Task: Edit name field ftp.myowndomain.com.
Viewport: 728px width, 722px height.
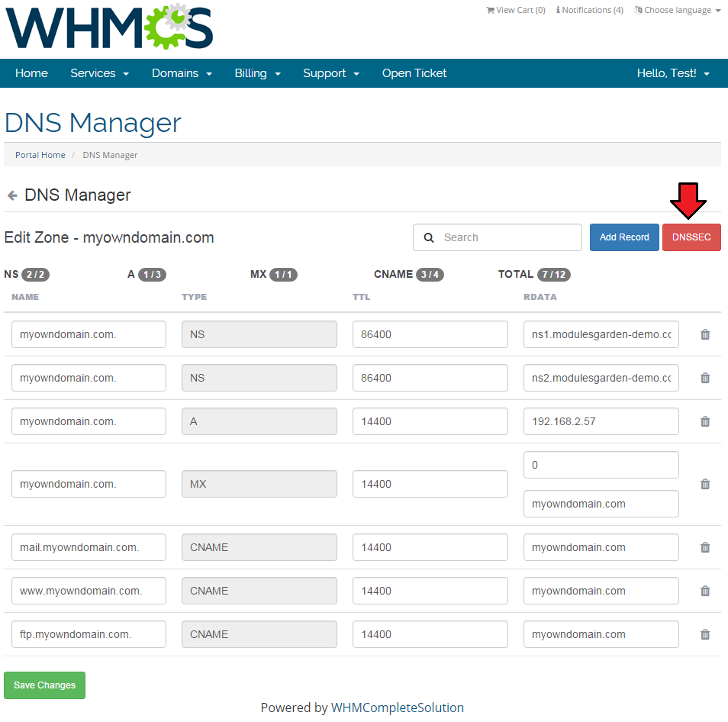Action: point(89,634)
